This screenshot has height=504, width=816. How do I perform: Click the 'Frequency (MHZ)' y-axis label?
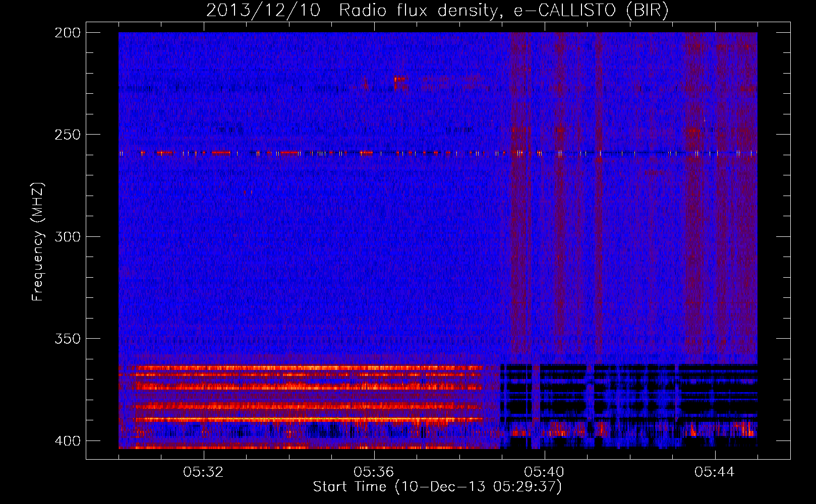(38, 242)
